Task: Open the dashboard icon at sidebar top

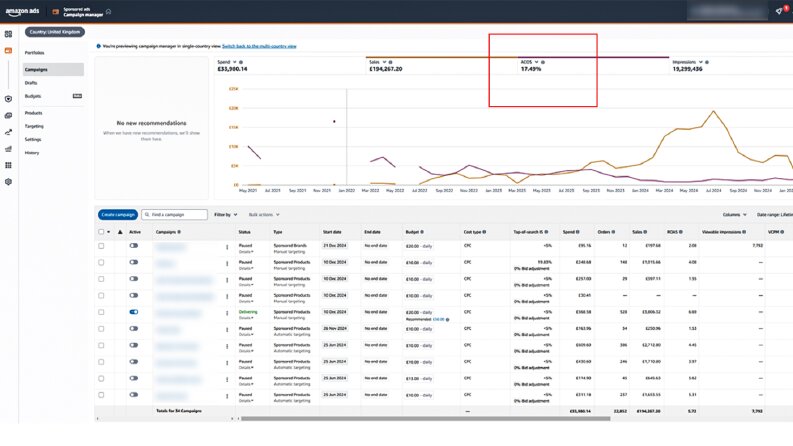Action: click(x=8, y=34)
